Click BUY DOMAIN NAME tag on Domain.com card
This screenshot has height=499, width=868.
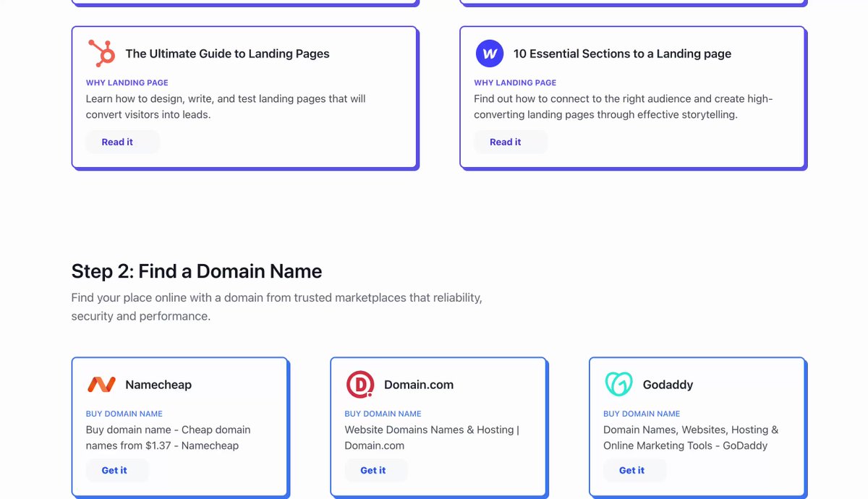383,414
